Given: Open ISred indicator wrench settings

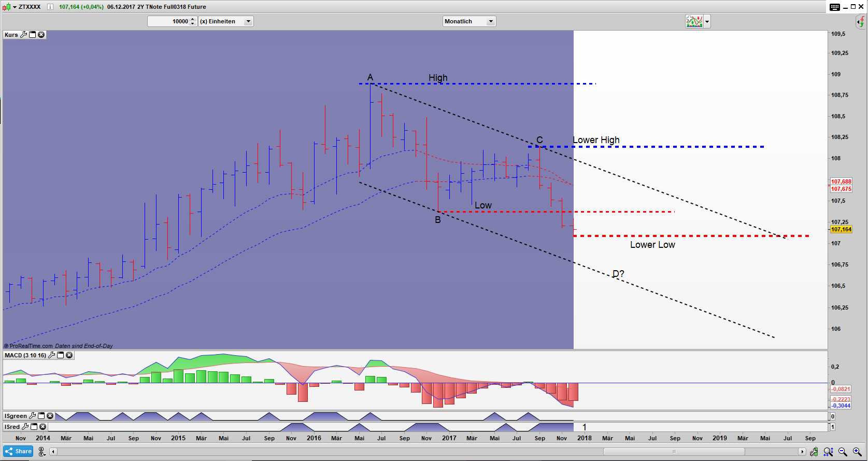Looking at the screenshot, I should (x=25, y=427).
